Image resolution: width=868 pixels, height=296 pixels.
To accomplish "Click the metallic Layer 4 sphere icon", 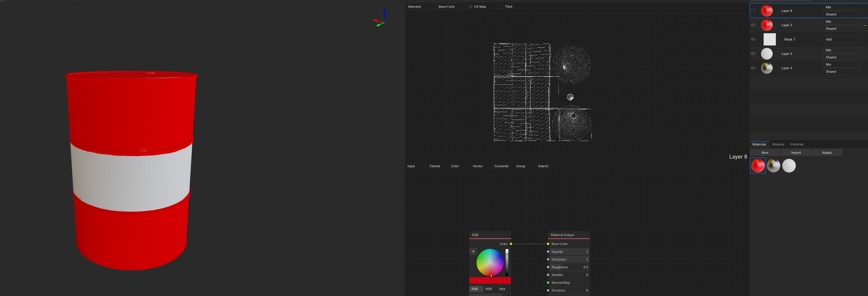I will (x=767, y=68).
